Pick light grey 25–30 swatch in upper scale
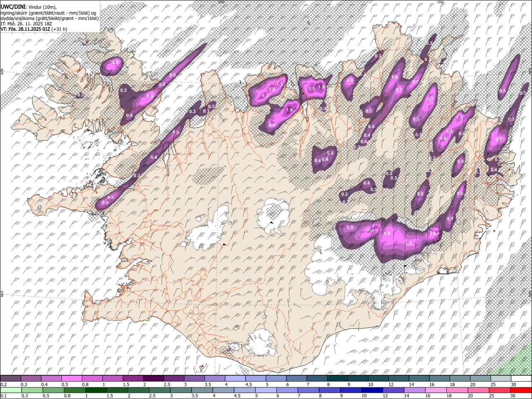This screenshot has height=399, width=532. click(500, 379)
